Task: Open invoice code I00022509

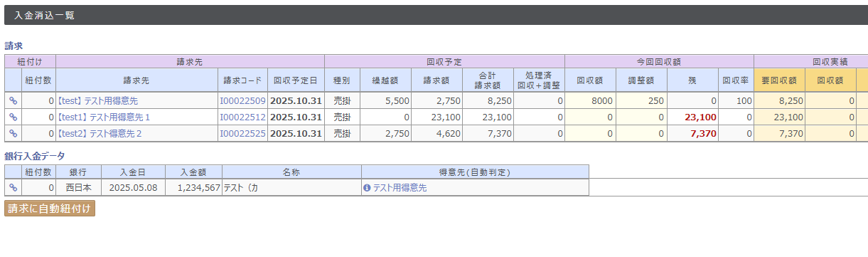Action: [x=242, y=101]
